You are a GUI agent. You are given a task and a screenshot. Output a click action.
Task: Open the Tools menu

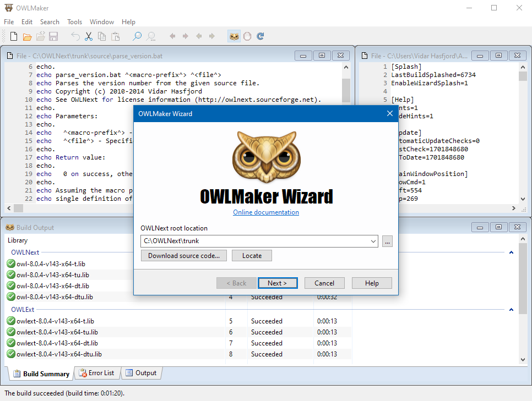point(75,21)
